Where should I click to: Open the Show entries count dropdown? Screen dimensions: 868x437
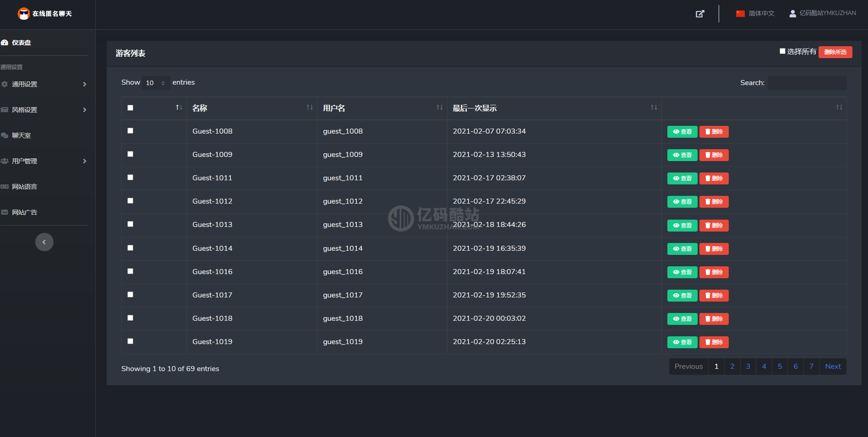156,83
